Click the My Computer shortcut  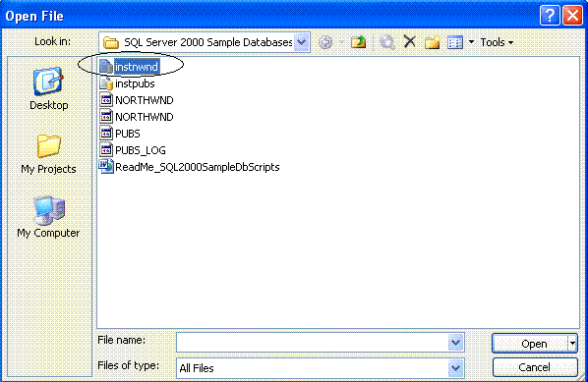pyautogui.click(x=49, y=217)
